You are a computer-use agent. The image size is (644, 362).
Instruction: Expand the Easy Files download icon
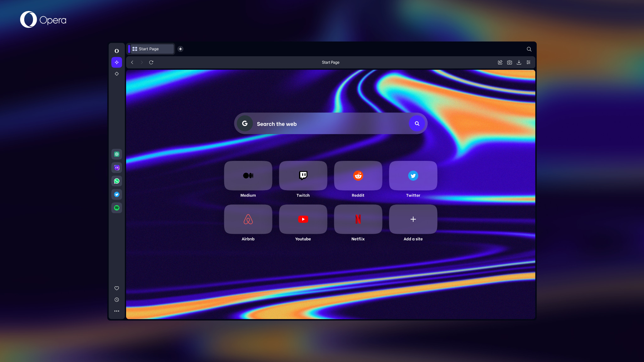pos(519,62)
